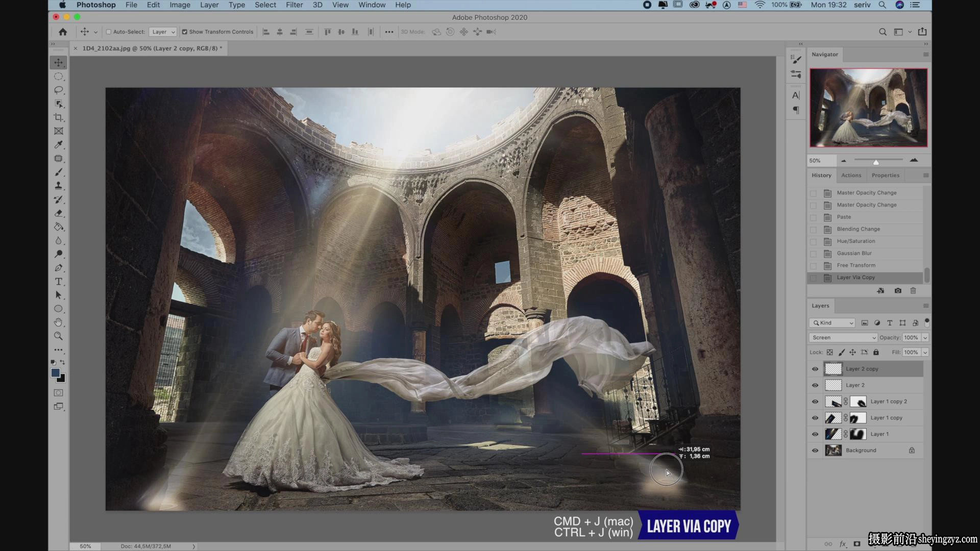Click the foreground color swatch
Image resolution: width=980 pixels, height=551 pixels.
click(56, 373)
